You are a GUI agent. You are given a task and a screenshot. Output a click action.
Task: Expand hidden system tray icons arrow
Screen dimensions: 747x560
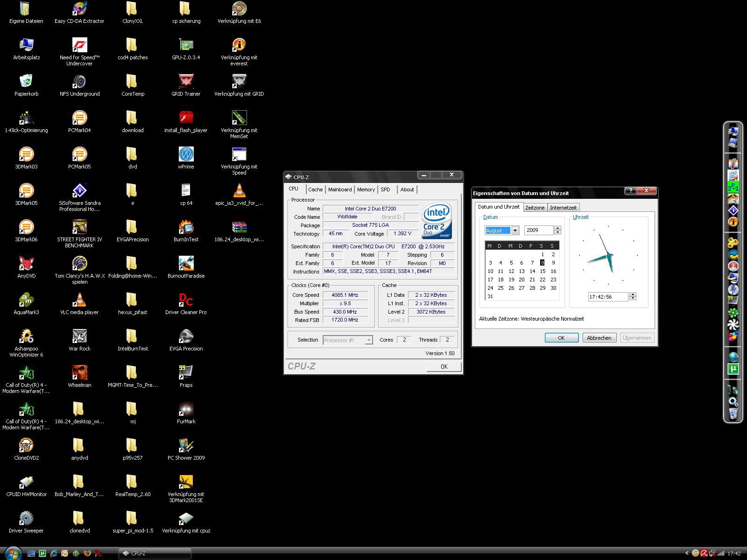pos(687,553)
